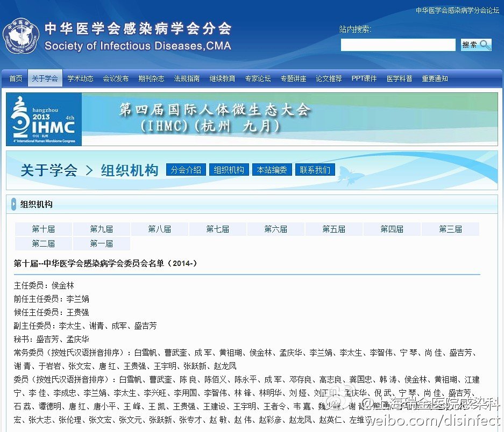Click the Society of Infectious Diseases, CMA title

coord(138,46)
